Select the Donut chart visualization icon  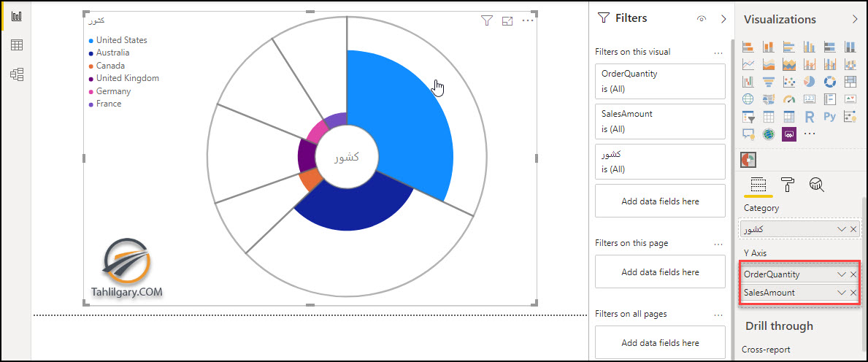[830, 82]
